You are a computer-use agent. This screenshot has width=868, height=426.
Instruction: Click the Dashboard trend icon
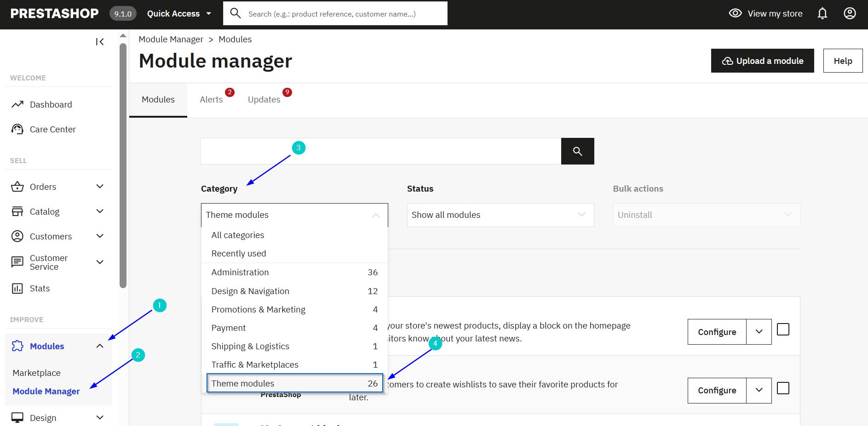17,105
